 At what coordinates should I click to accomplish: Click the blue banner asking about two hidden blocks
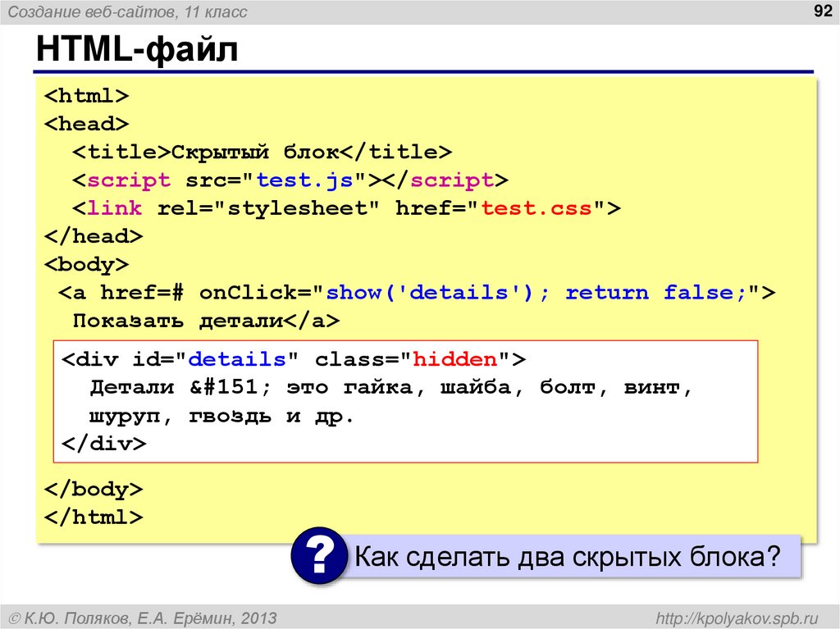(x=575, y=555)
